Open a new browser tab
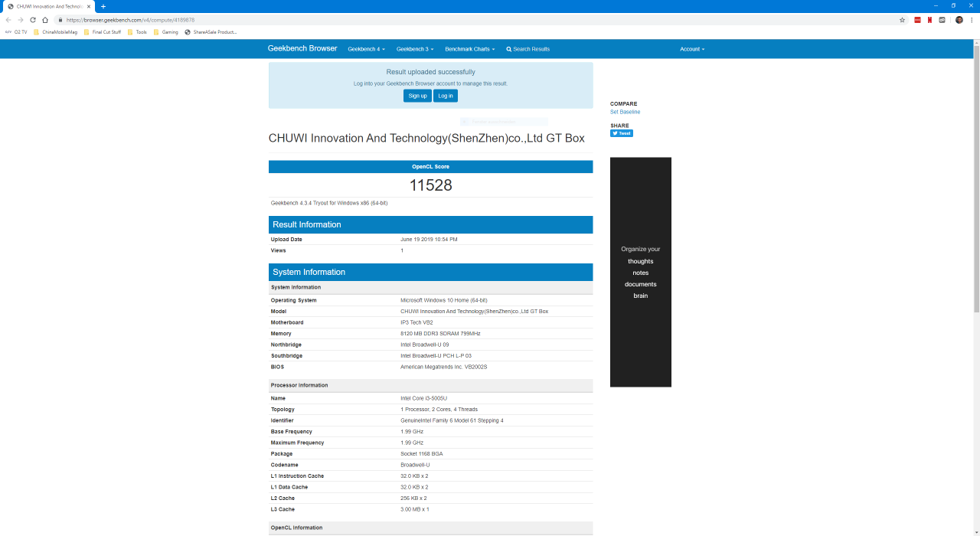Screen dimensions: 980x536 tap(103, 6)
